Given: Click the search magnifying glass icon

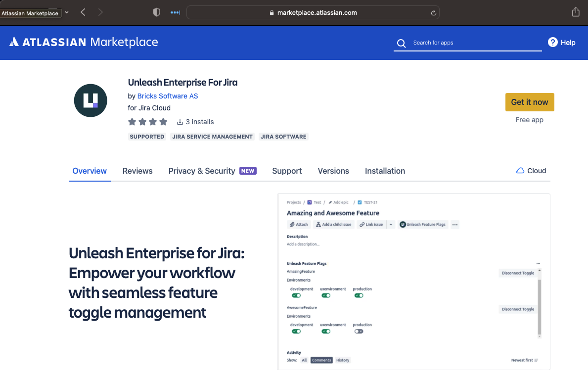Looking at the screenshot, I should (401, 43).
